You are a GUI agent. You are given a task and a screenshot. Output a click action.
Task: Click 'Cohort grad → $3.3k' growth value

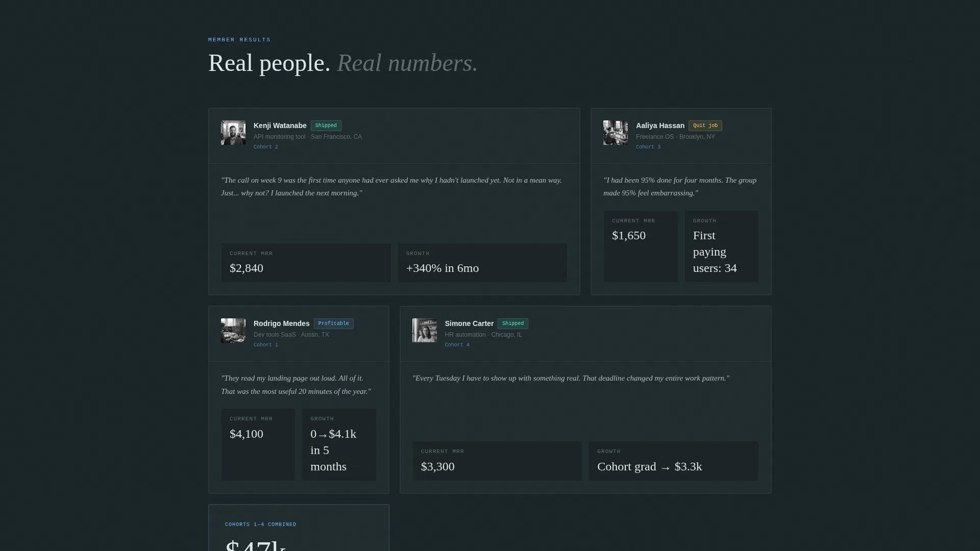[x=650, y=467]
